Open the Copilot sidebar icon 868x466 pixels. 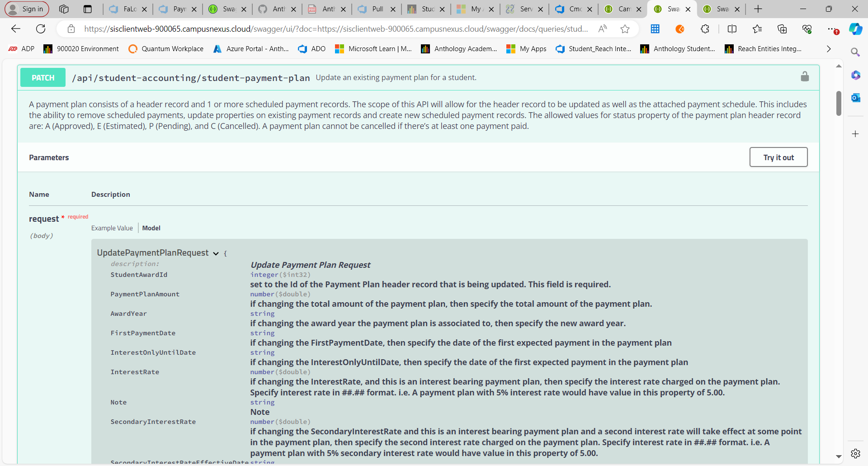pyautogui.click(x=855, y=29)
